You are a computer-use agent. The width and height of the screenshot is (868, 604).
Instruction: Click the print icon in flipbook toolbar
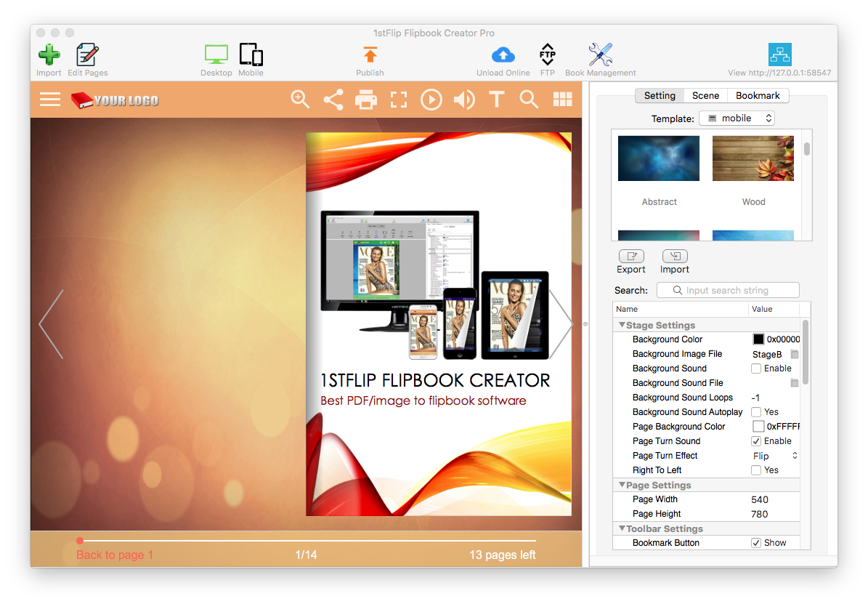click(x=366, y=100)
